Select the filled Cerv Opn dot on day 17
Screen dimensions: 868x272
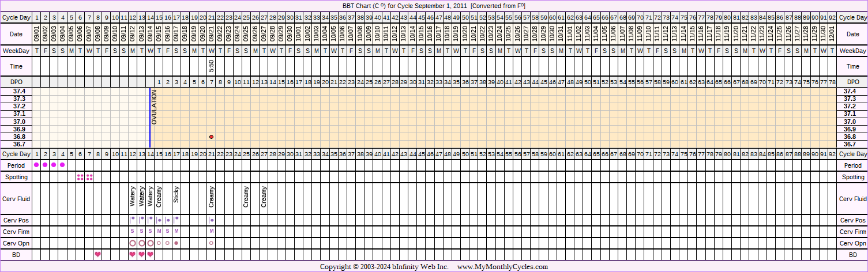[x=176, y=243]
